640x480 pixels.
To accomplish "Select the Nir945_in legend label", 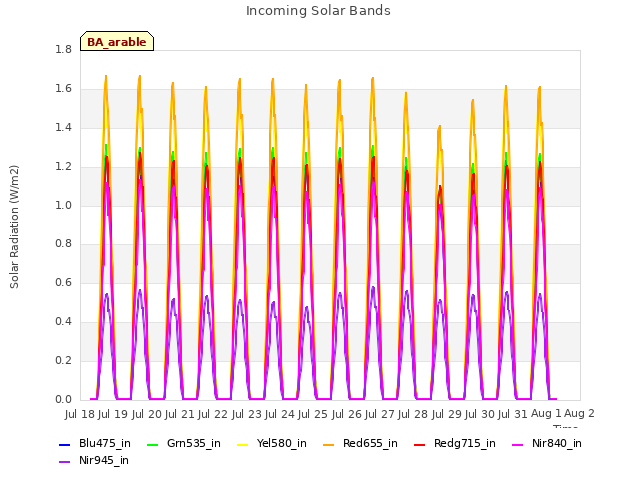I will click(x=104, y=460).
